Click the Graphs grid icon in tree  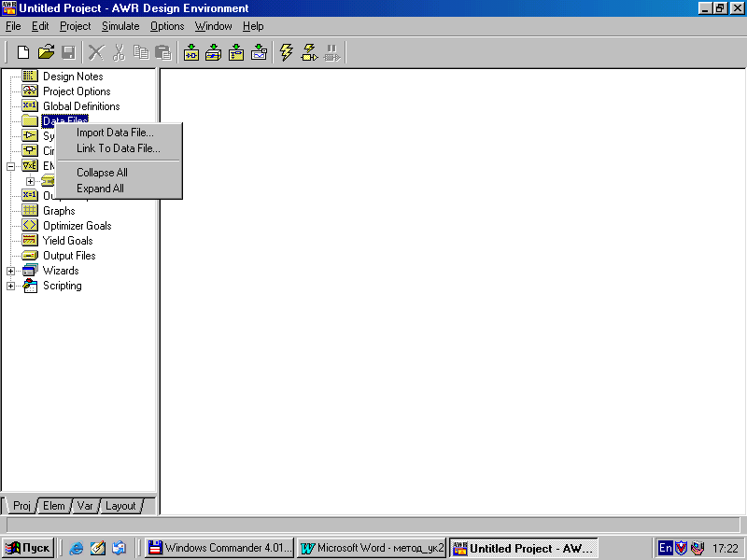click(30, 210)
